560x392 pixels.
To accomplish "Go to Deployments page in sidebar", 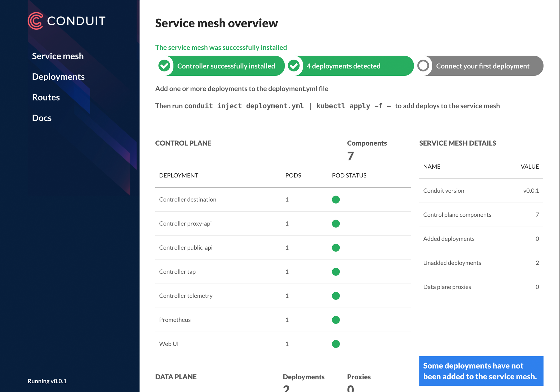I will pyautogui.click(x=58, y=77).
